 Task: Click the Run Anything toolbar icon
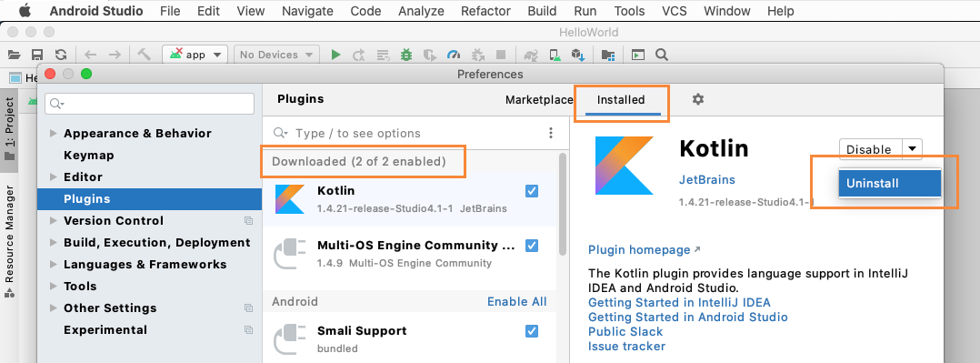(x=637, y=55)
